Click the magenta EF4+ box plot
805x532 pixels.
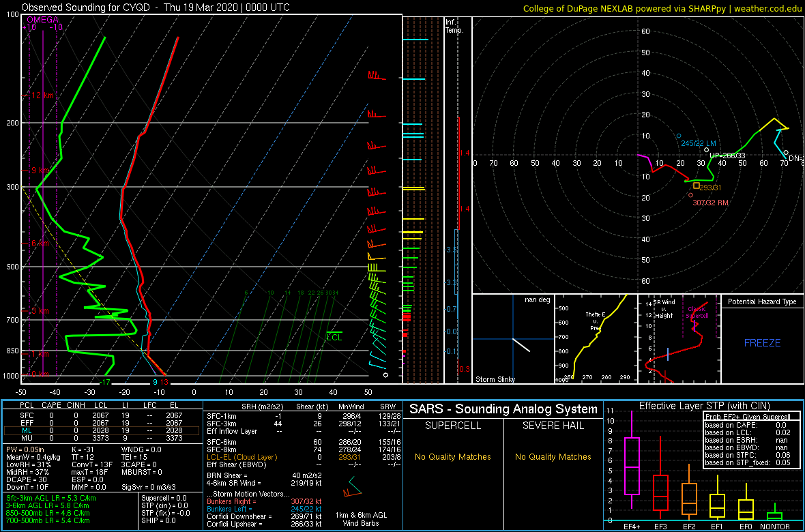[x=631, y=467]
